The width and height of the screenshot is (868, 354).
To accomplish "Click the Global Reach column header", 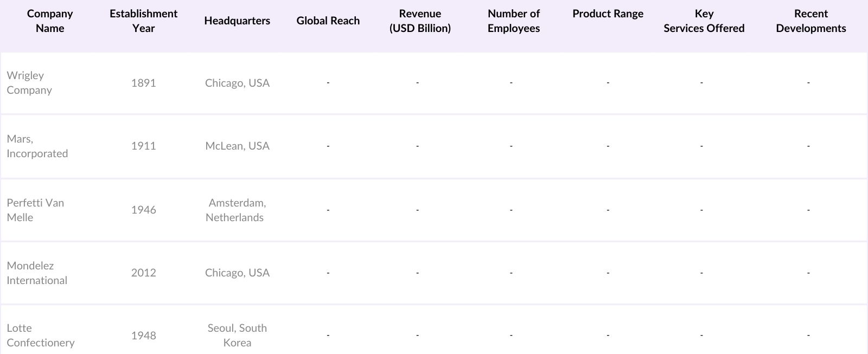I will [x=328, y=21].
